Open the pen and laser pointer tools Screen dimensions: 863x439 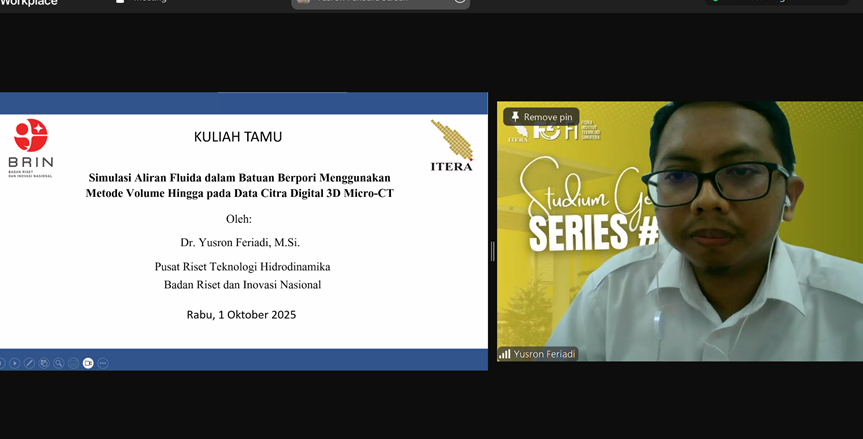29,363
